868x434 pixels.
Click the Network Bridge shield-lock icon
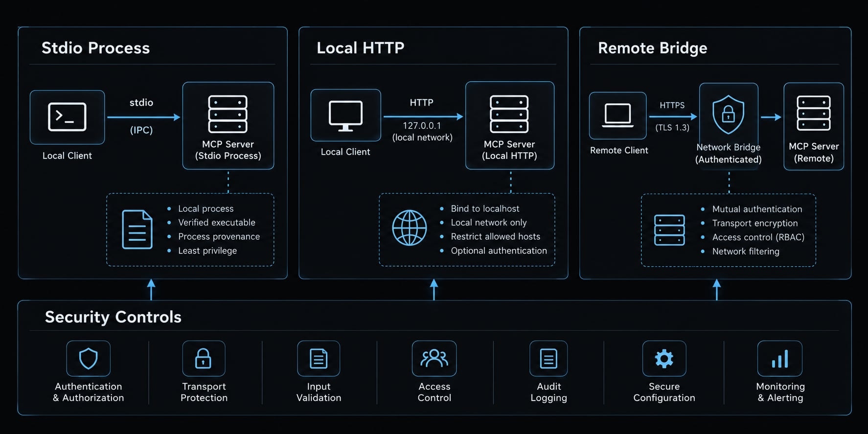[x=729, y=114]
